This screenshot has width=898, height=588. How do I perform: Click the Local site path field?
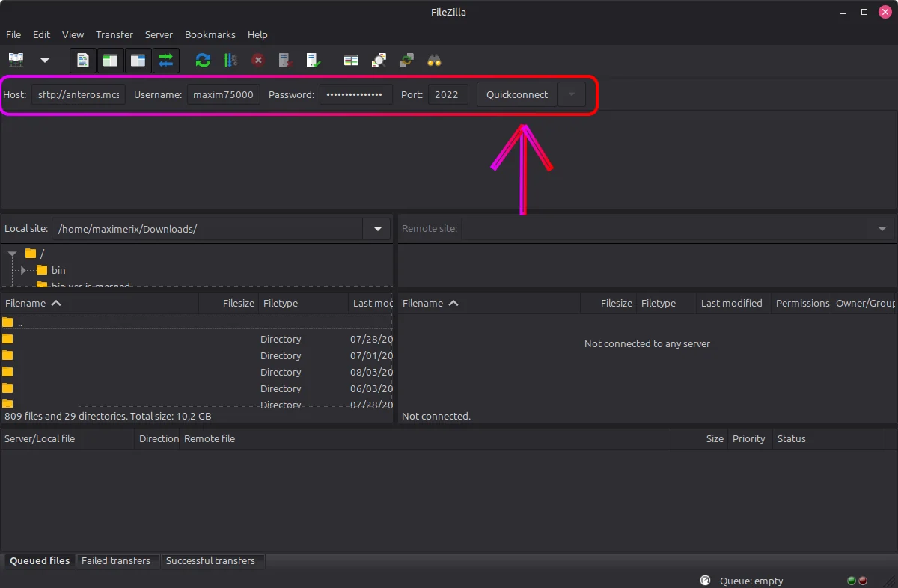[x=207, y=229]
